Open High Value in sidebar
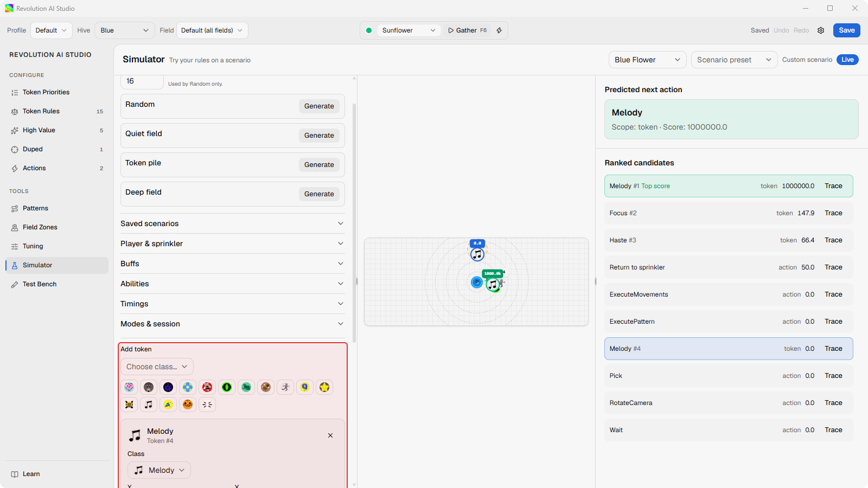 coord(57,130)
